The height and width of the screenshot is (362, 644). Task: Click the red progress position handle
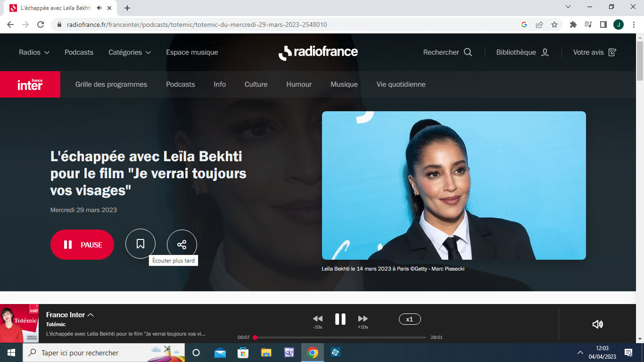(x=255, y=337)
